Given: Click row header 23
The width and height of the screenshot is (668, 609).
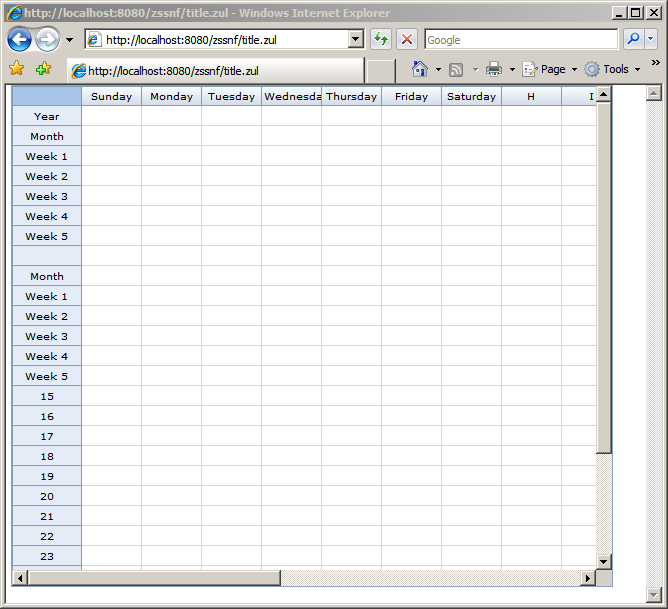Looking at the screenshot, I should (x=47, y=556).
